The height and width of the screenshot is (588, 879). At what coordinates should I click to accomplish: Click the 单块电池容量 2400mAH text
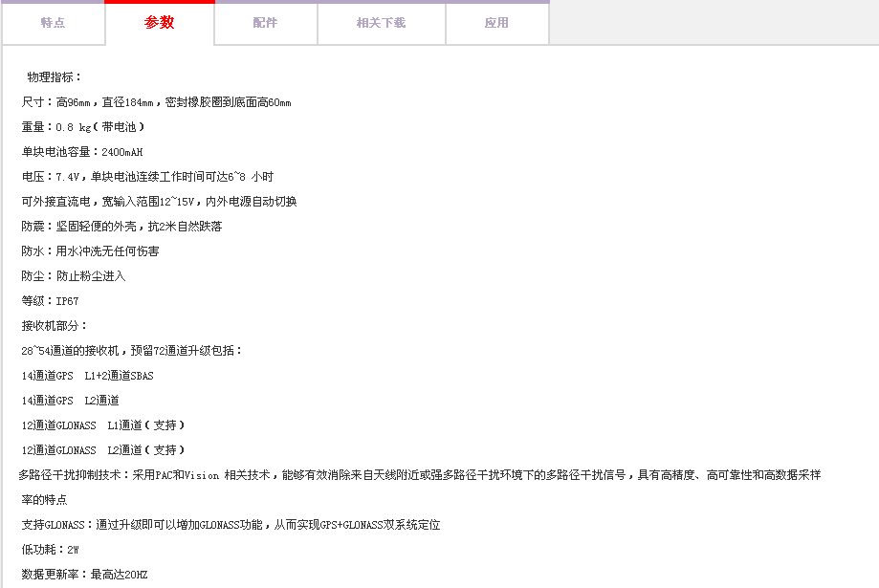coord(82,152)
